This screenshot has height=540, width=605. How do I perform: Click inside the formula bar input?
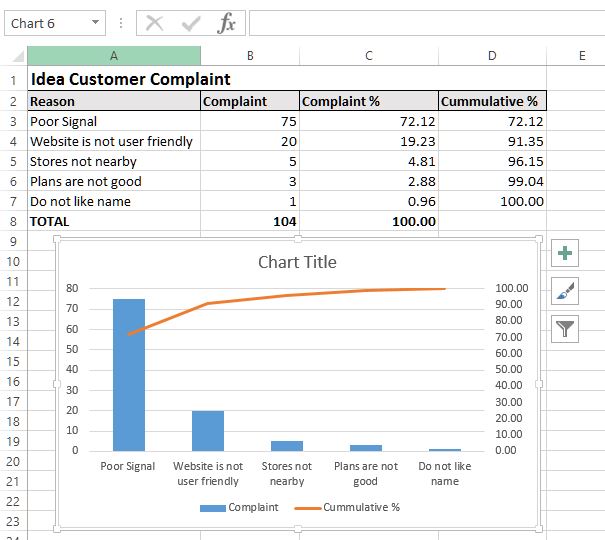427,23
